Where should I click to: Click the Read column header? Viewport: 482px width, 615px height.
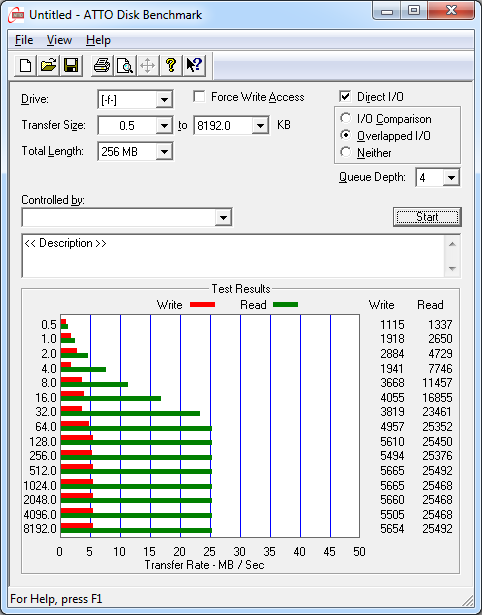pos(430,305)
